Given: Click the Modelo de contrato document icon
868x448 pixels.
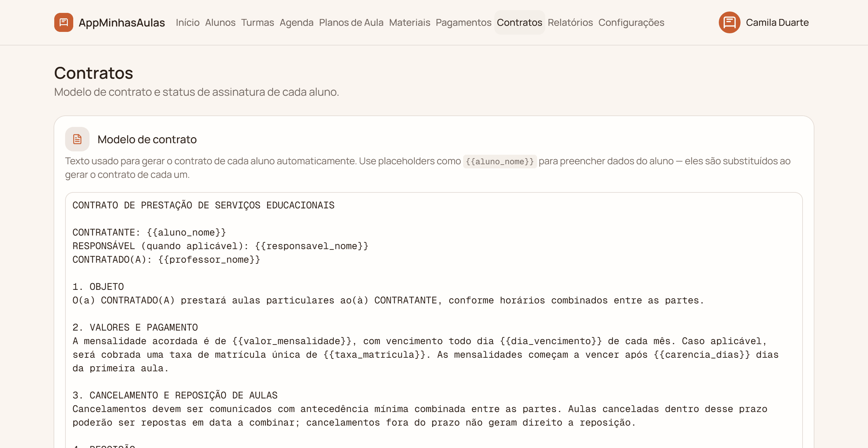Looking at the screenshot, I should 77,139.
